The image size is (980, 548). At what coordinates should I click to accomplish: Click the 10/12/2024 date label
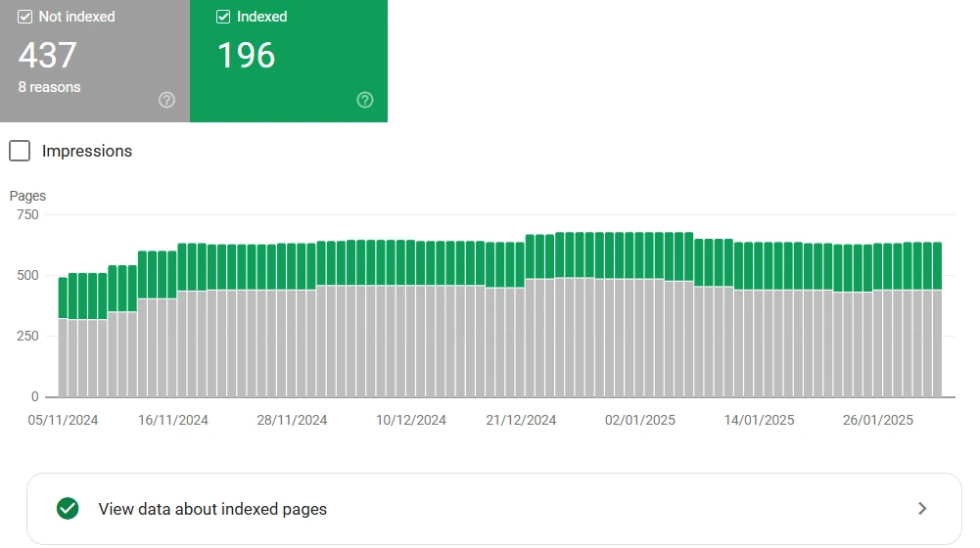pos(410,420)
